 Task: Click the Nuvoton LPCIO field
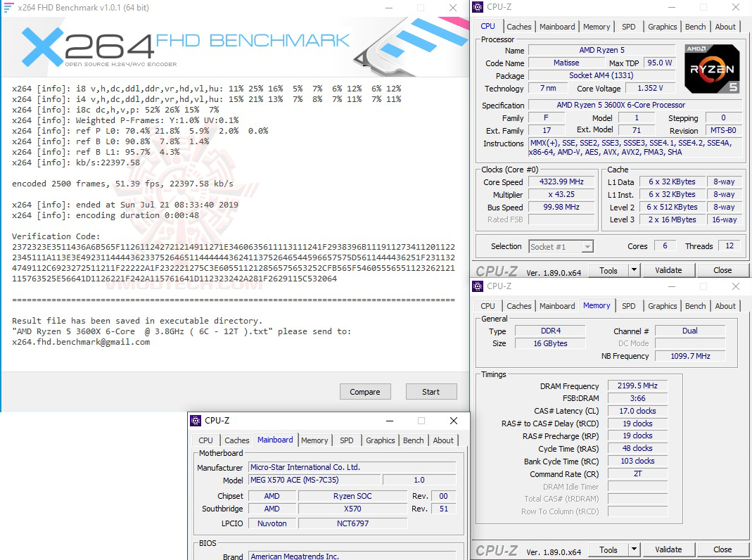(272, 523)
